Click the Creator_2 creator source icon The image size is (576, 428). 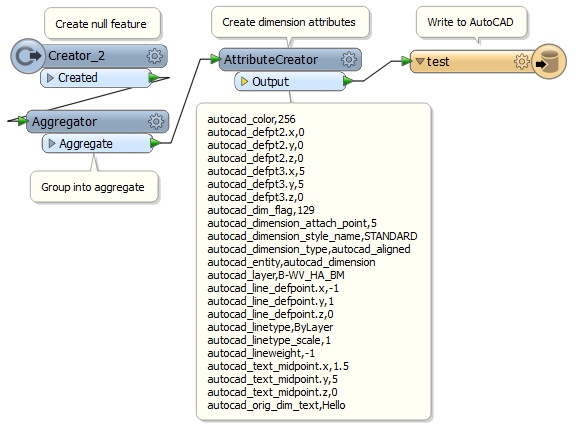[28, 56]
